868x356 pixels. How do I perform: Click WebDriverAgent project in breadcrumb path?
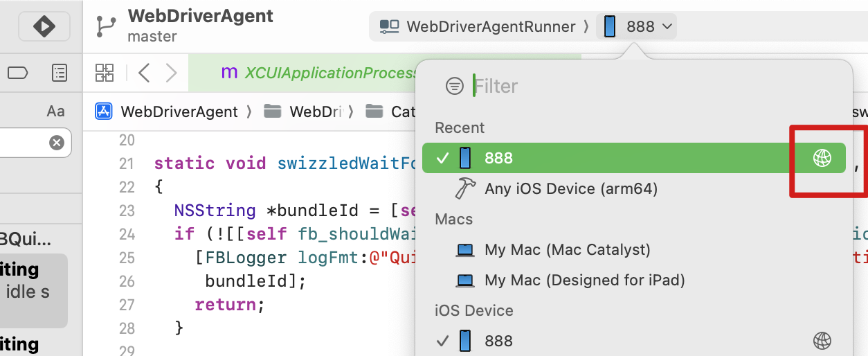(179, 112)
